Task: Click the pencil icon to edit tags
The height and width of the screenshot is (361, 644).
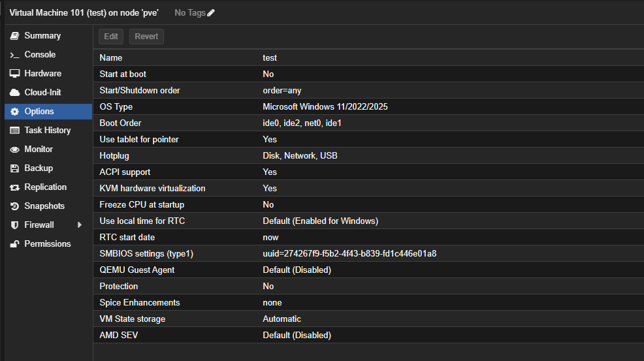Action: coord(211,13)
